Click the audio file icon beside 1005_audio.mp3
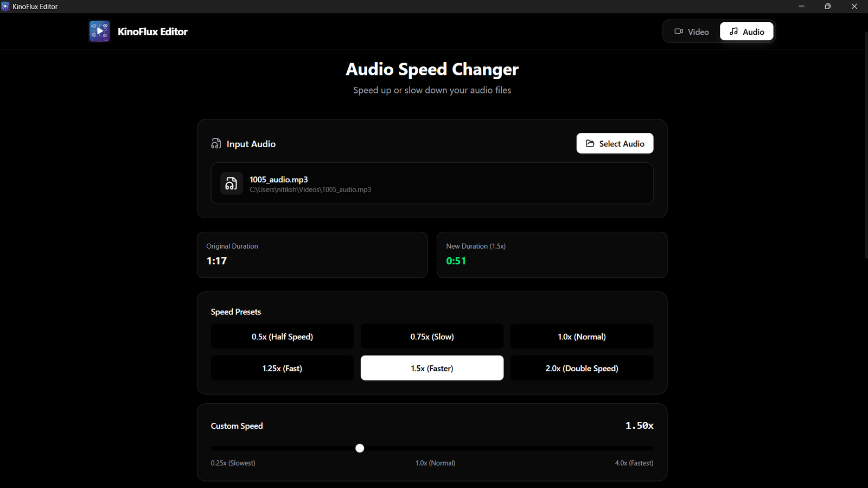The image size is (868, 488). point(232,183)
